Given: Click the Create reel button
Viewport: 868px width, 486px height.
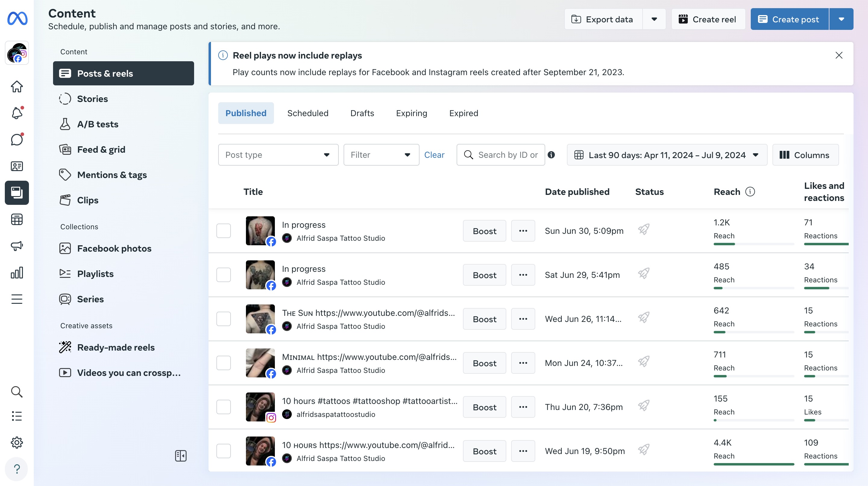Looking at the screenshot, I should point(708,19).
